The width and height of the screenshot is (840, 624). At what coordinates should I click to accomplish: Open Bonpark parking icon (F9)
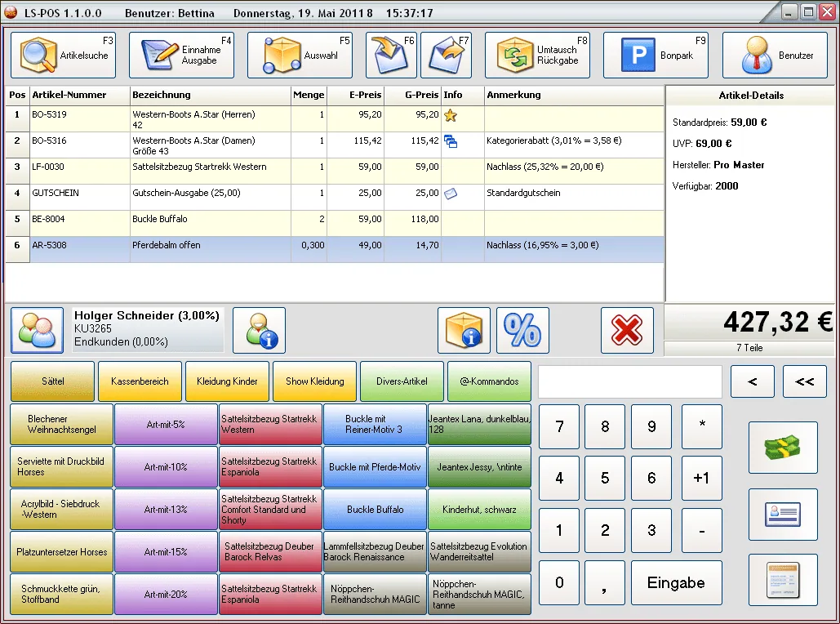pyautogui.click(x=656, y=56)
